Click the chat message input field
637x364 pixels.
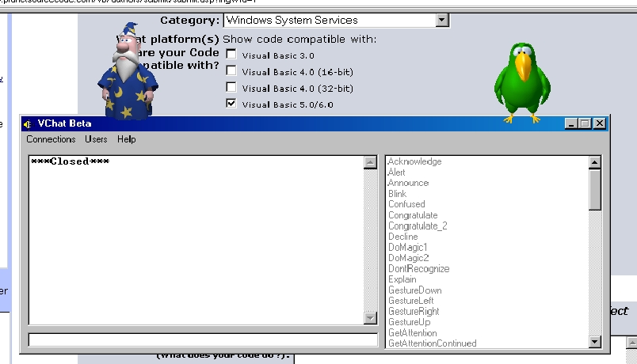(203, 340)
